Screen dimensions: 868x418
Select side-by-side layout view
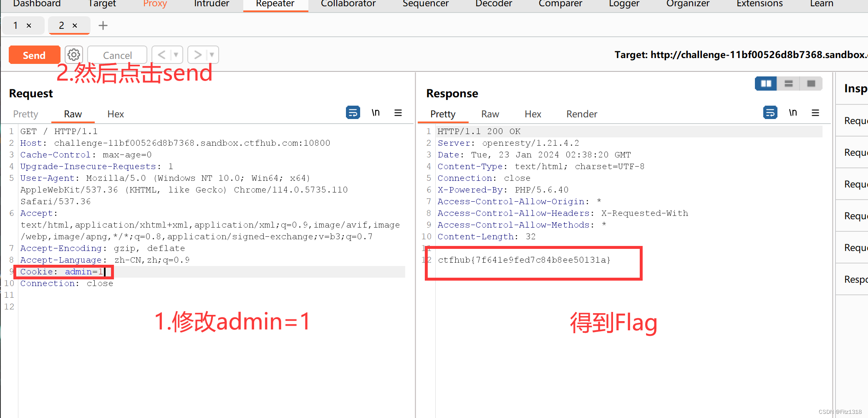(766, 84)
